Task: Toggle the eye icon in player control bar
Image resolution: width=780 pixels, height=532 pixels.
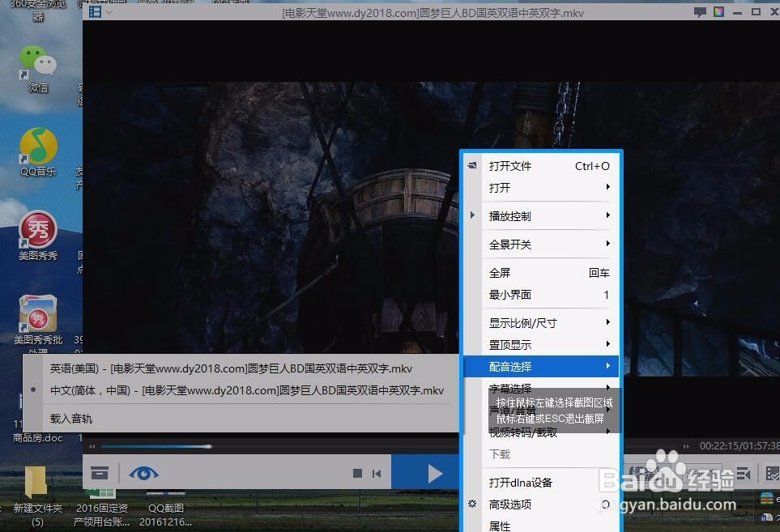Action: [143, 473]
